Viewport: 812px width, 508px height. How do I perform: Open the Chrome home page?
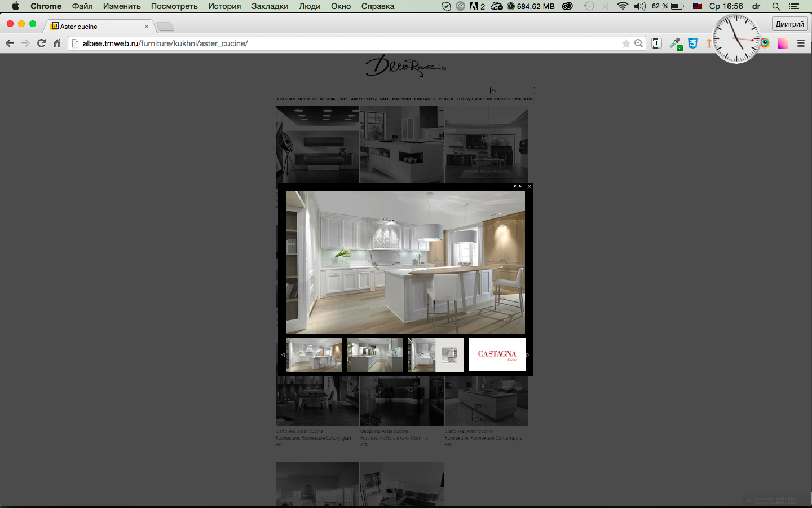tap(57, 43)
